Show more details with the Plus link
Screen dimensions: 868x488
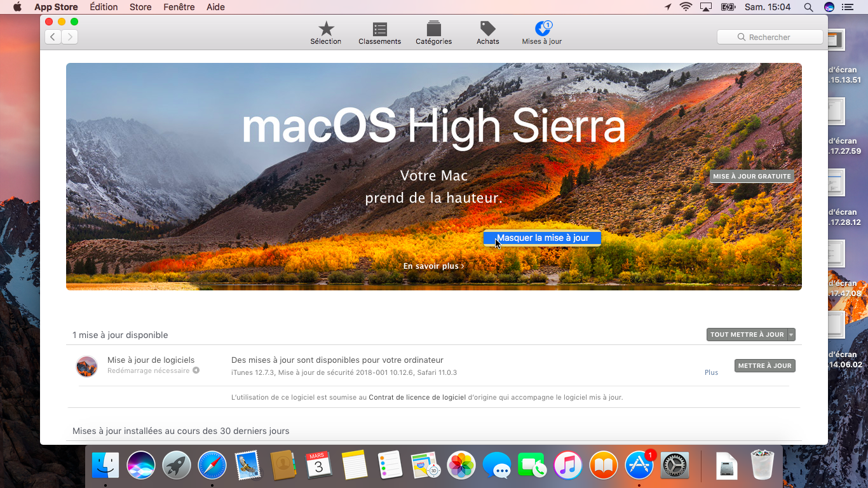pos(711,372)
